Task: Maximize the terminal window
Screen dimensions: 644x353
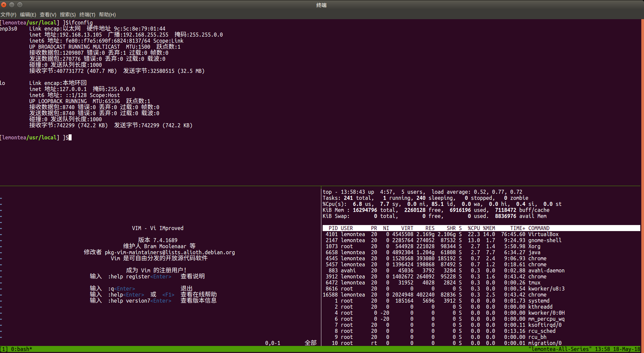Action: [x=20, y=5]
